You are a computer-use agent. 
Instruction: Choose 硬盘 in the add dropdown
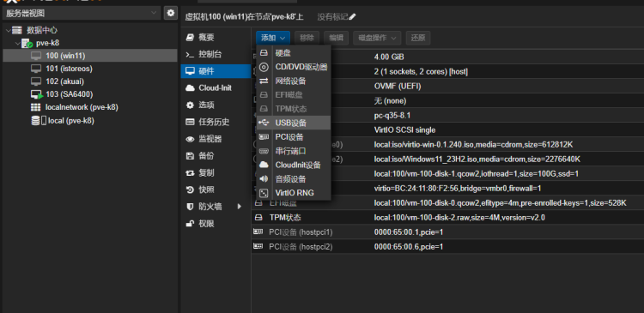click(294, 53)
